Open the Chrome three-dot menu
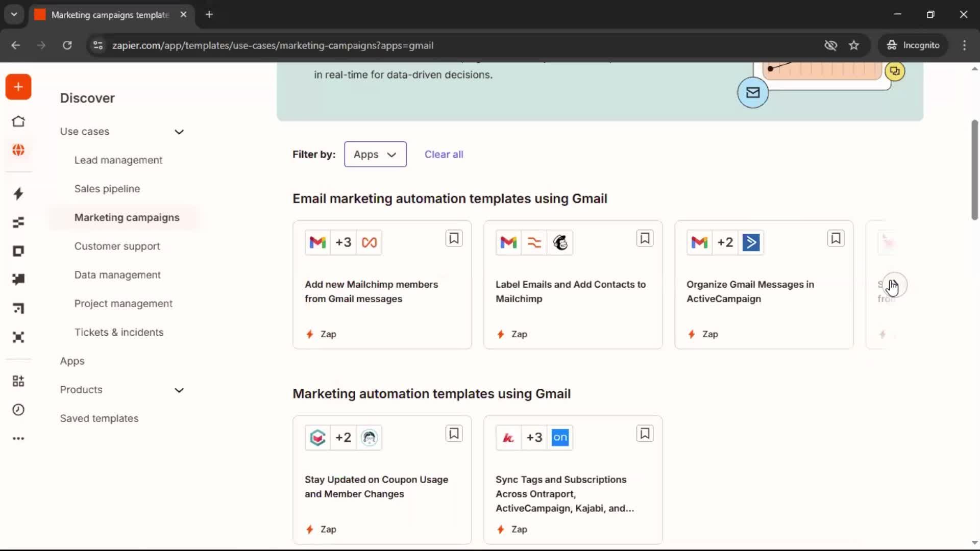The image size is (980, 551). click(964, 45)
